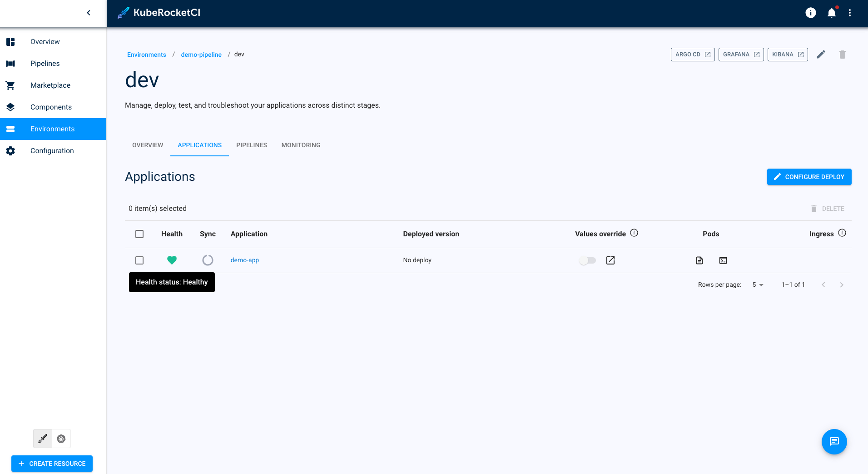Image resolution: width=868 pixels, height=474 pixels.
Task: Open the chat assistant bubble
Action: pyautogui.click(x=834, y=441)
